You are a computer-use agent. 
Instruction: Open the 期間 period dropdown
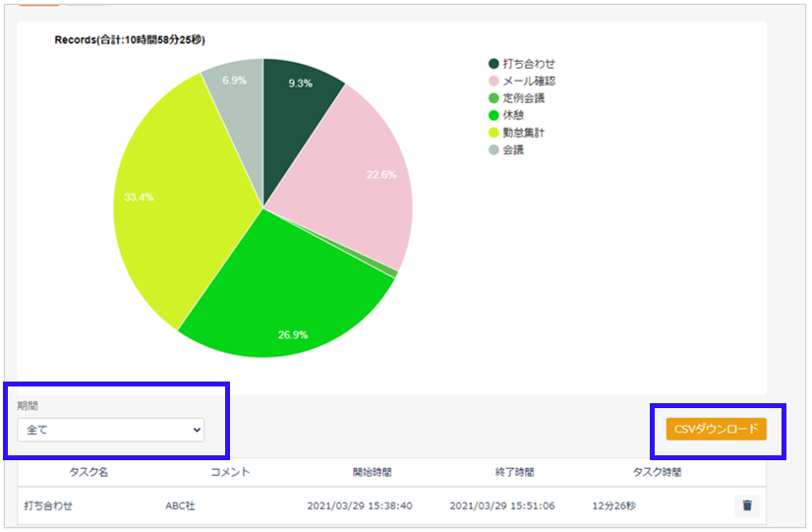click(111, 430)
